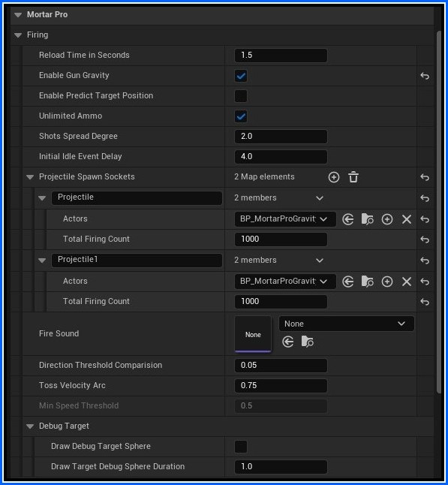448x485 pixels.
Task: Reset Enable Gun Gravity to default
Action: [425, 76]
